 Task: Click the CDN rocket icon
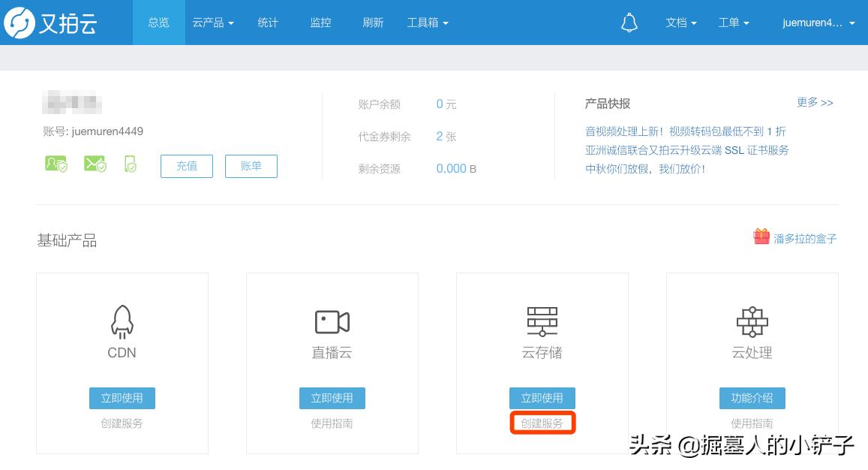(x=122, y=321)
